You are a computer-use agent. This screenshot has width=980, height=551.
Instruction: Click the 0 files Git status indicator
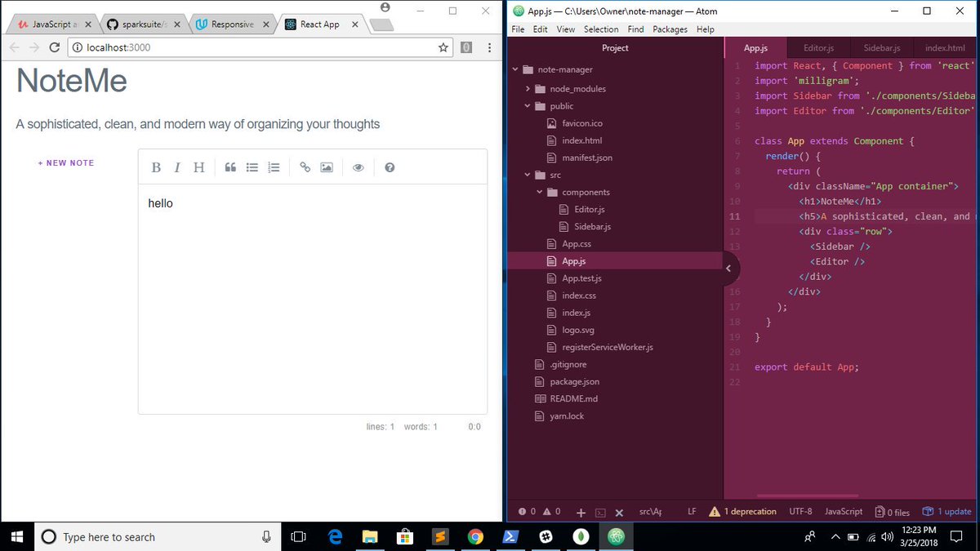892,512
